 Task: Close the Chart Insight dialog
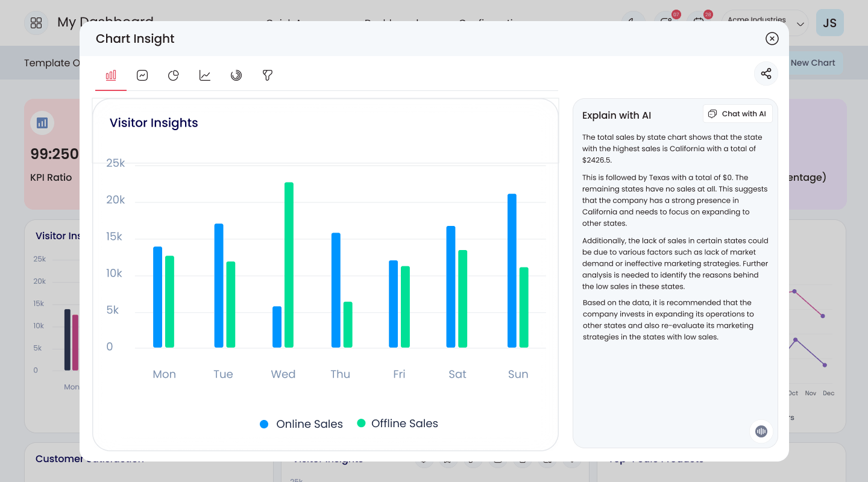click(772, 39)
